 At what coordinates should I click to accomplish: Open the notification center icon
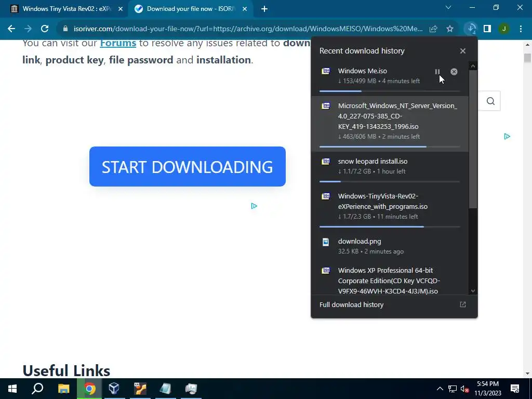pyautogui.click(x=515, y=389)
